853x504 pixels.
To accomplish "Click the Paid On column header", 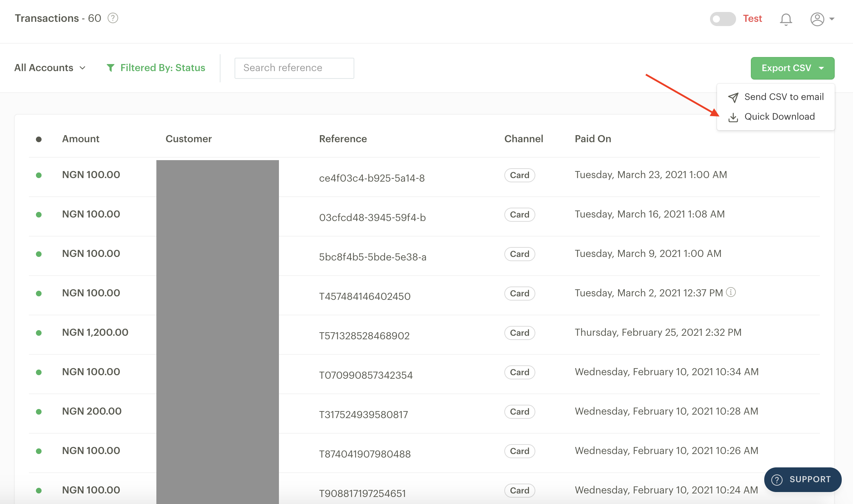I will pyautogui.click(x=593, y=139).
